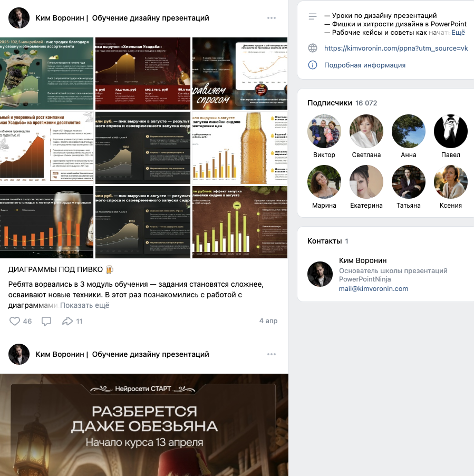
Task: Click mail@kimvoronin.com contact email
Action: click(x=373, y=288)
